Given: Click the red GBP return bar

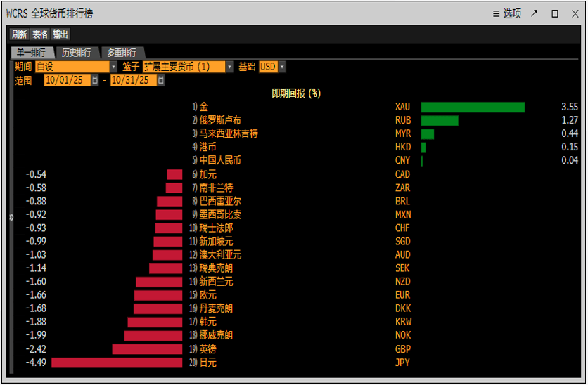Looking at the screenshot, I should pos(148,349).
